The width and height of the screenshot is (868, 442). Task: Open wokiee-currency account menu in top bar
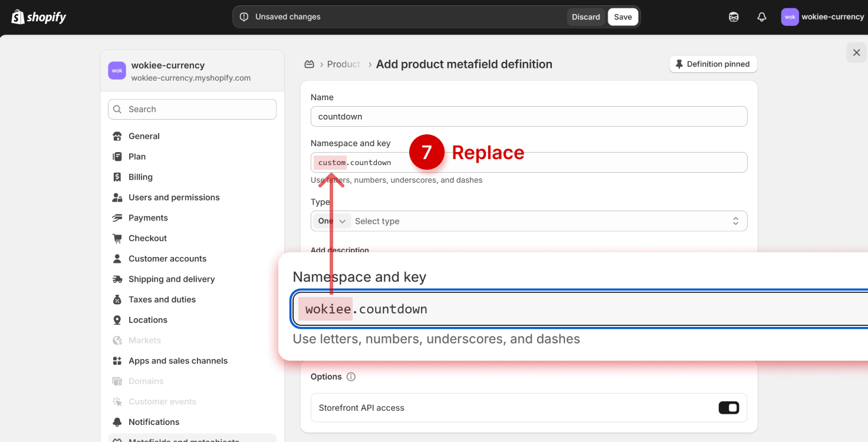click(x=822, y=17)
